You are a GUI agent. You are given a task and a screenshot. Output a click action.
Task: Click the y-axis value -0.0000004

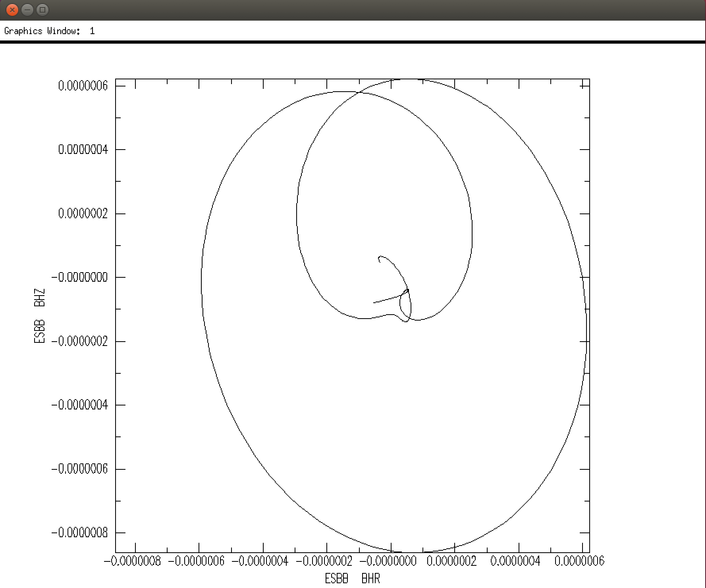coord(79,405)
